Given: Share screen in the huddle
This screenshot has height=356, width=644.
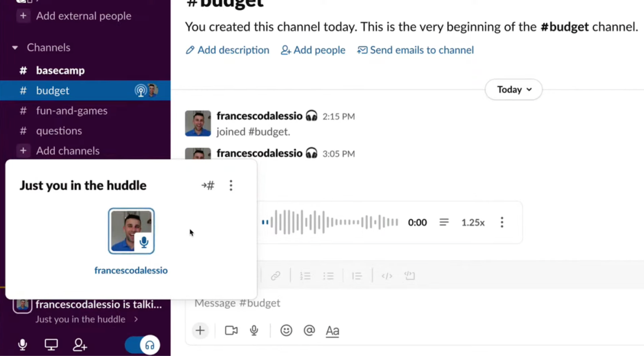Looking at the screenshot, I should 51,345.
